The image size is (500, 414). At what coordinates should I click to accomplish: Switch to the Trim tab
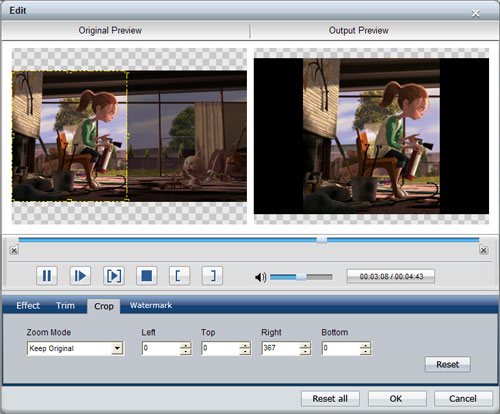[65, 305]
